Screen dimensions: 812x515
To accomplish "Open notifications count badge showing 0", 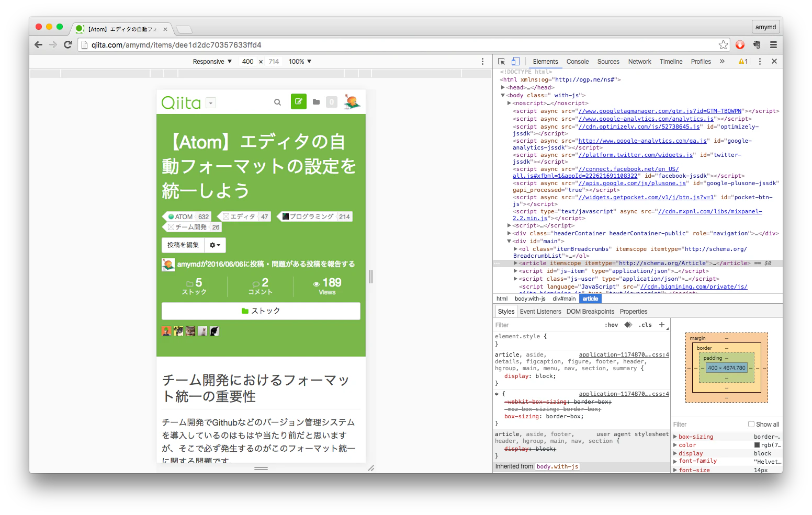I will 332,102.
